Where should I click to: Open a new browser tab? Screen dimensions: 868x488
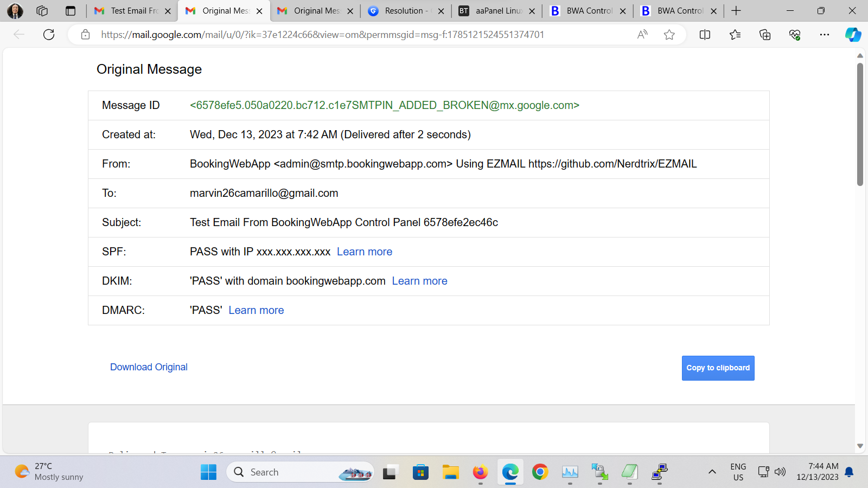click(x=736, y=11)
